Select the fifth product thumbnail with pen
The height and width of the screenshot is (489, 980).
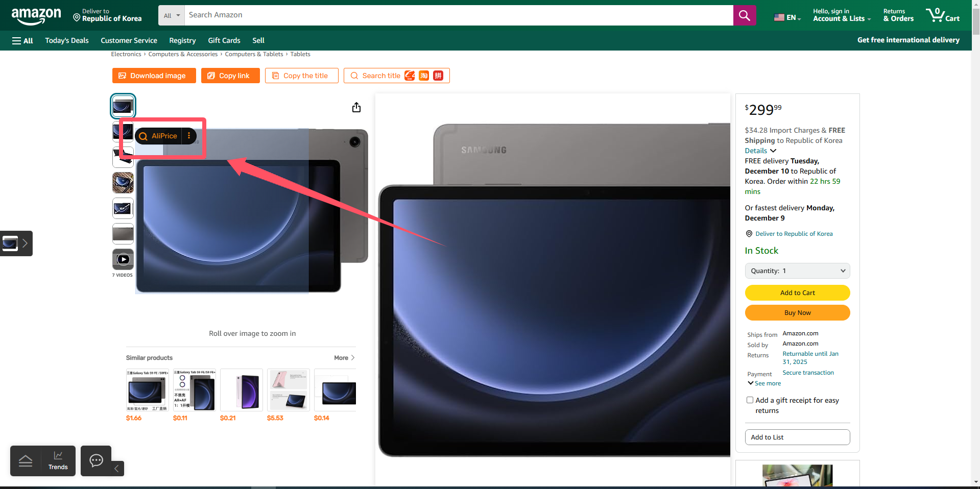pos(123,208)
